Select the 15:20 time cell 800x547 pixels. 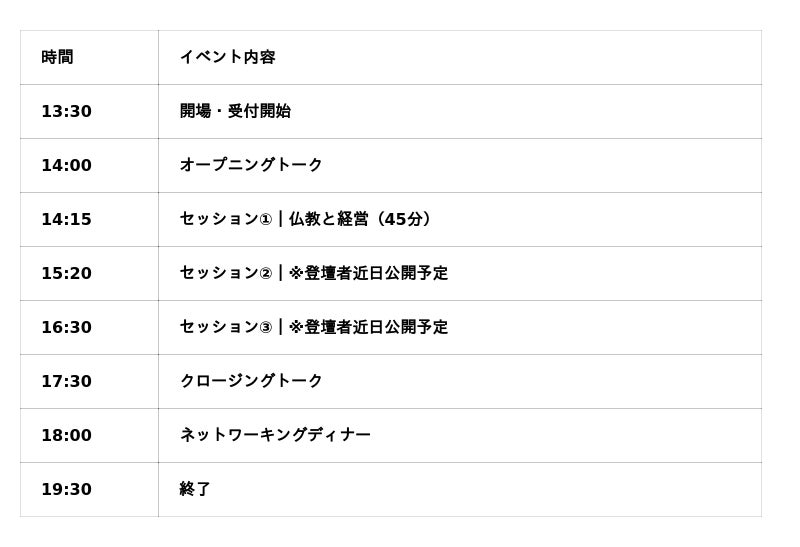coord(66,274)
